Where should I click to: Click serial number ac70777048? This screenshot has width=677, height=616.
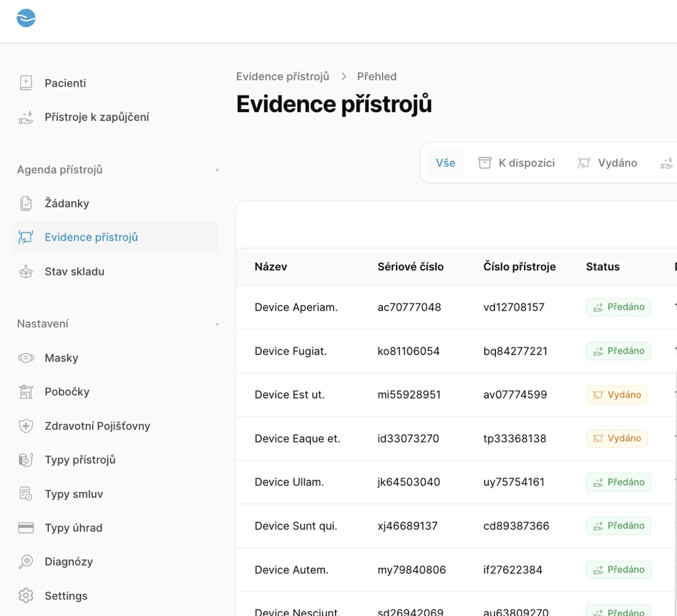tap(409, 307)
